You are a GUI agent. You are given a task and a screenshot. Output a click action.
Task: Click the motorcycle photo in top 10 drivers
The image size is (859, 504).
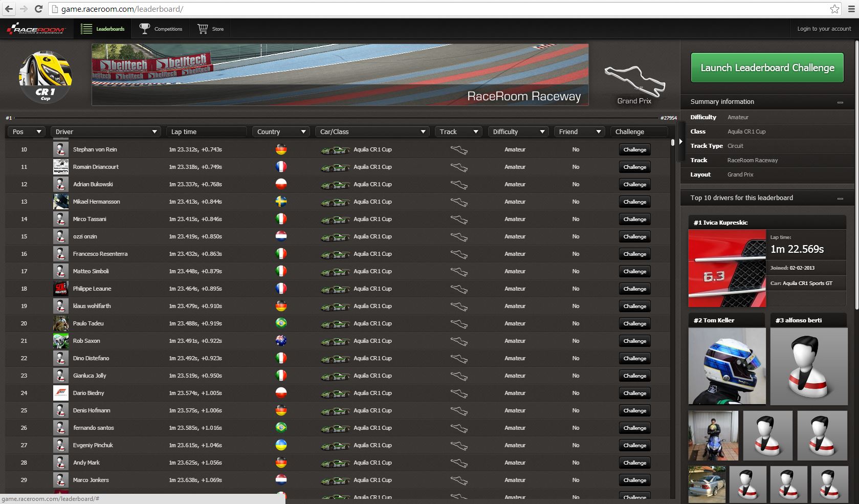[713, 435]
